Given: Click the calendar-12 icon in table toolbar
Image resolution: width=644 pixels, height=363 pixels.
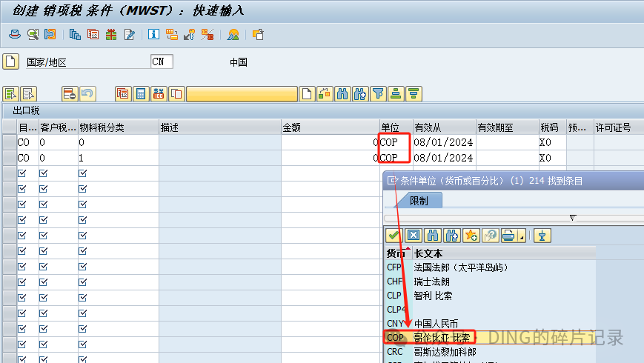Looking at the screenshot, I should (x=123, y=94).
